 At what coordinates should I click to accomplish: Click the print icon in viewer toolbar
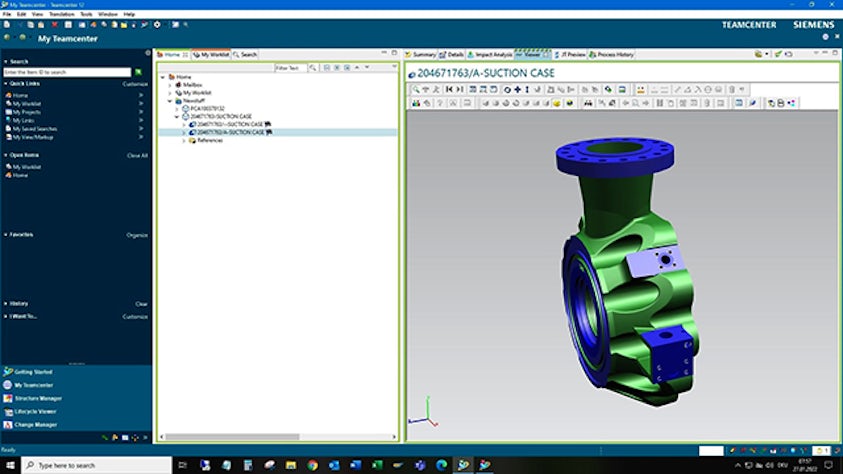(x=781, y=103)
